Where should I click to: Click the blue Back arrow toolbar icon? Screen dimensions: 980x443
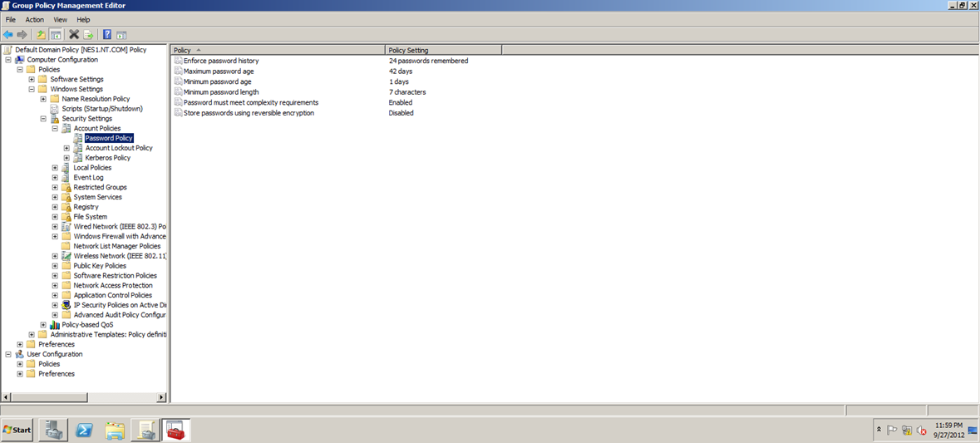coord(8,34)
